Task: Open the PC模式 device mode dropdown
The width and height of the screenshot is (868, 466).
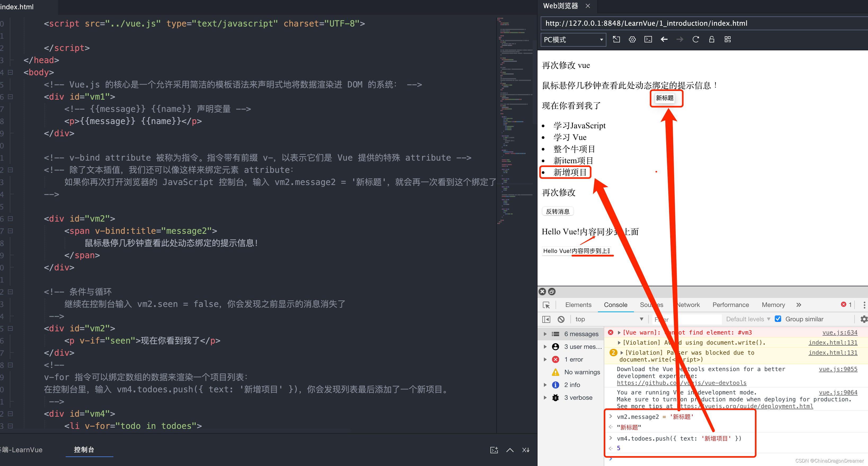Action: (x=573, y=39)
